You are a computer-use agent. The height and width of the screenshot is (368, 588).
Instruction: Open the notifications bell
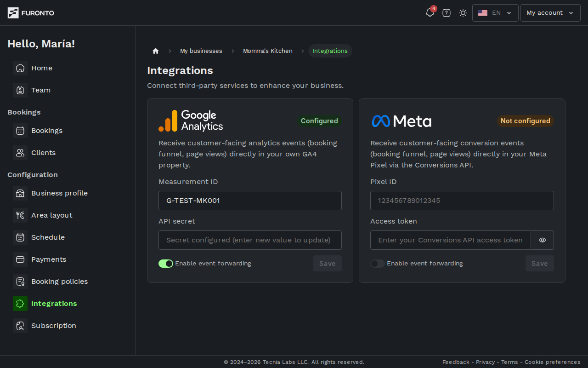(430, 13)
